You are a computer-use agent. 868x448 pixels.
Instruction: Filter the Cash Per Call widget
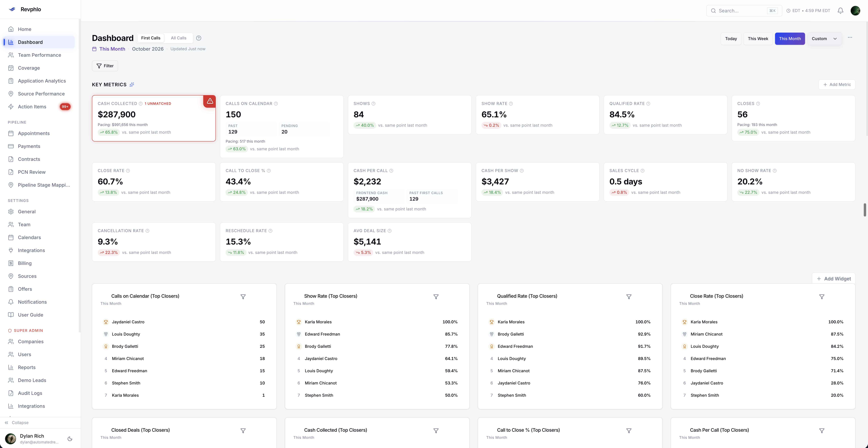click(x=822, y=431)
